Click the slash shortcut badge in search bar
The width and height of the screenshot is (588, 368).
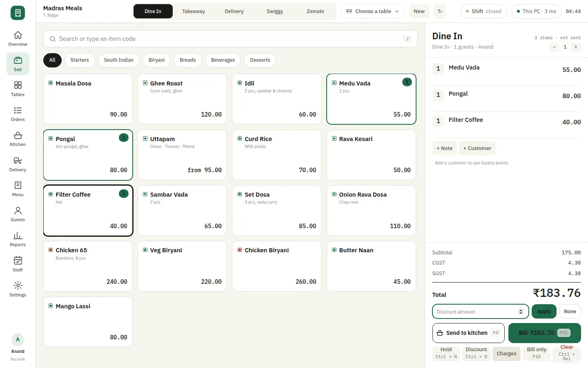tap(408, 39)
